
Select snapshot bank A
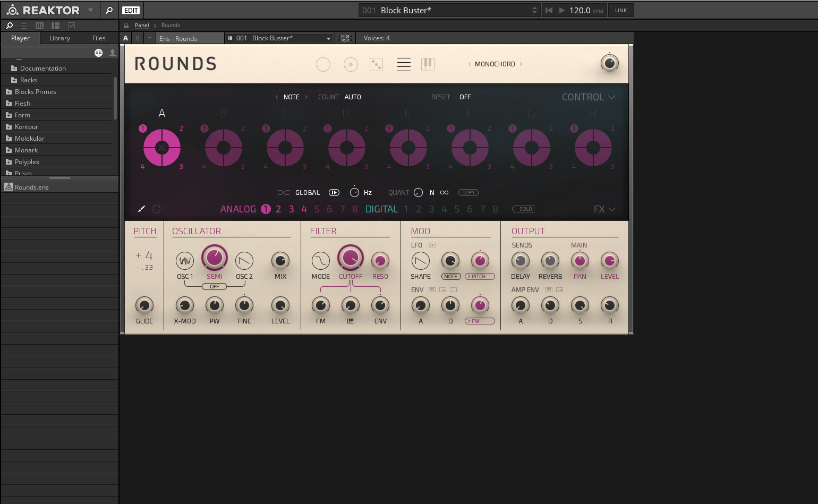pyautogui.click(x=125, y=38)
